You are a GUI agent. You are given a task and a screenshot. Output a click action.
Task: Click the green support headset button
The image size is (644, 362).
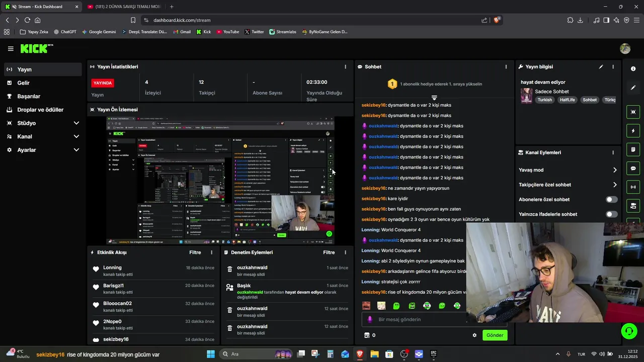[629, 331]
